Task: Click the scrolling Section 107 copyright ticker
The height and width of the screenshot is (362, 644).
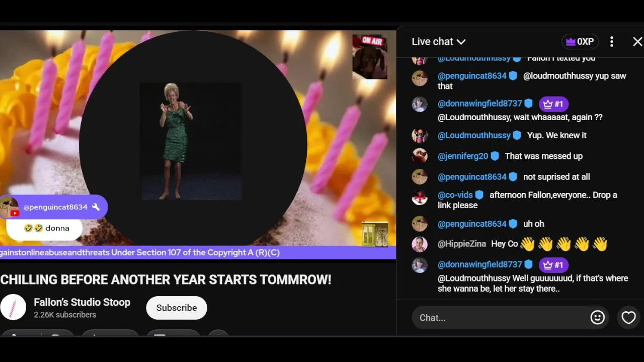Action: (198, 252)
